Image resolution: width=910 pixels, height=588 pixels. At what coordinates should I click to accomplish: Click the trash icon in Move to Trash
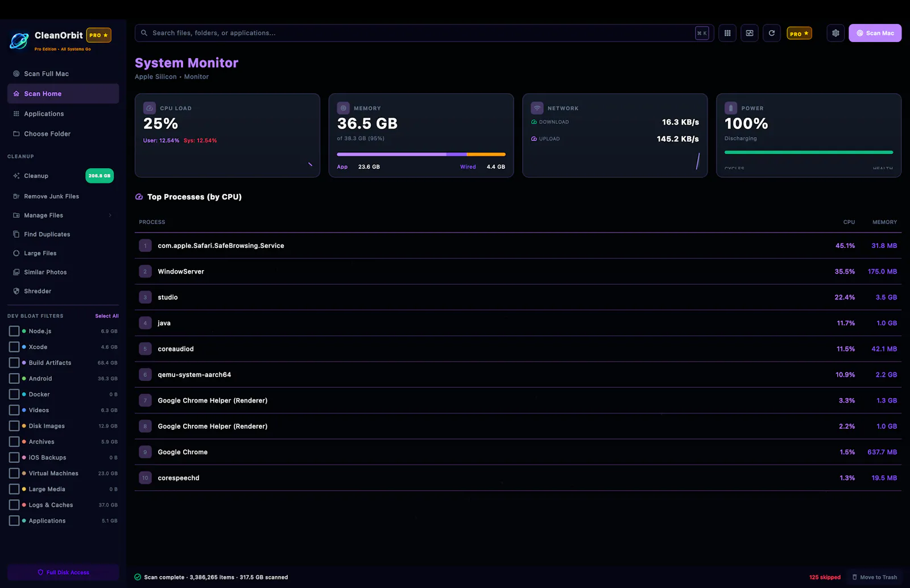click(854, 577)
